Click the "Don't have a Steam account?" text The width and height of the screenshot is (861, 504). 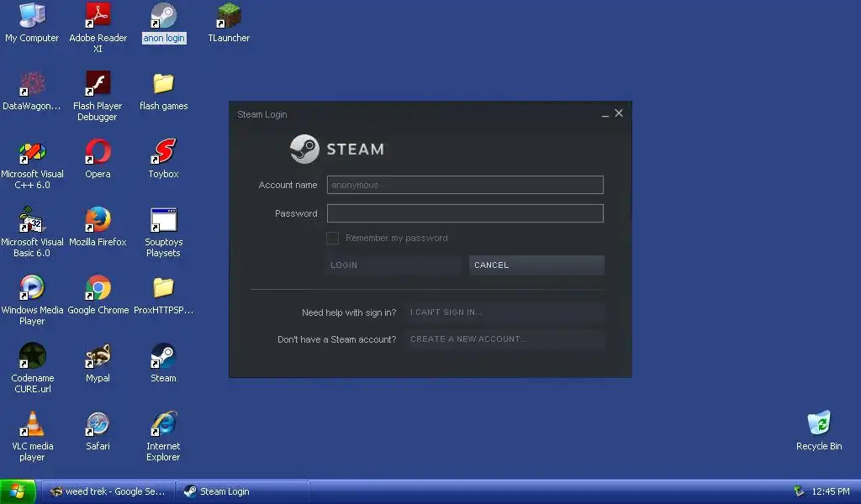(x=336, y=339)
